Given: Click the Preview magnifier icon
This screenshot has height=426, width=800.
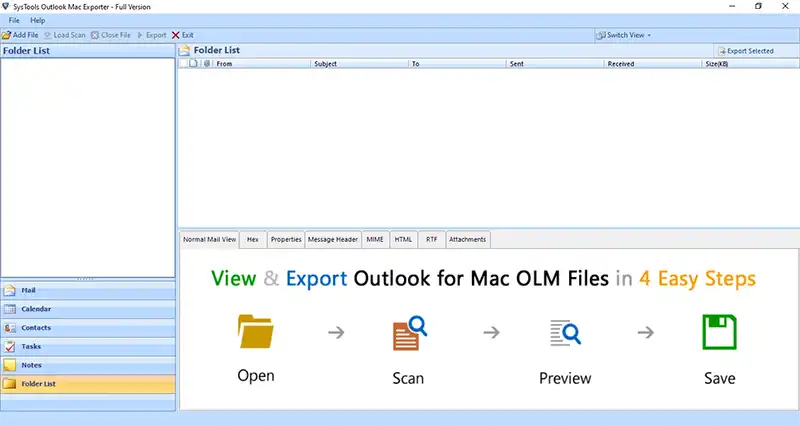Looking at the screenshot, I should 565,333.
